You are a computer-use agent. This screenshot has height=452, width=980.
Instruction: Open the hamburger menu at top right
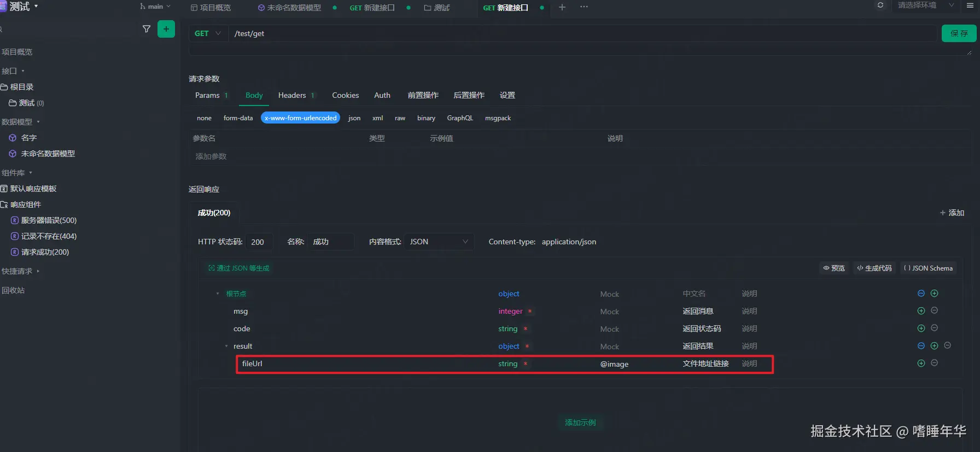click(970, 5)
